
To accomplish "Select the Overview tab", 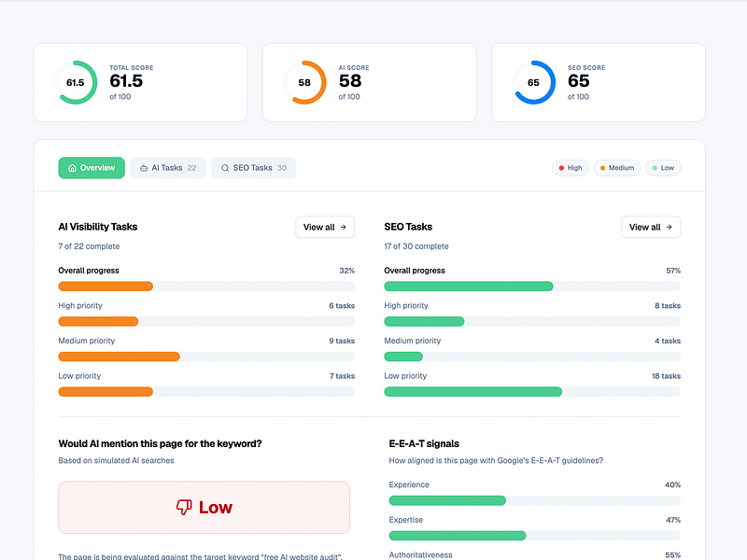I will point(92,168).
